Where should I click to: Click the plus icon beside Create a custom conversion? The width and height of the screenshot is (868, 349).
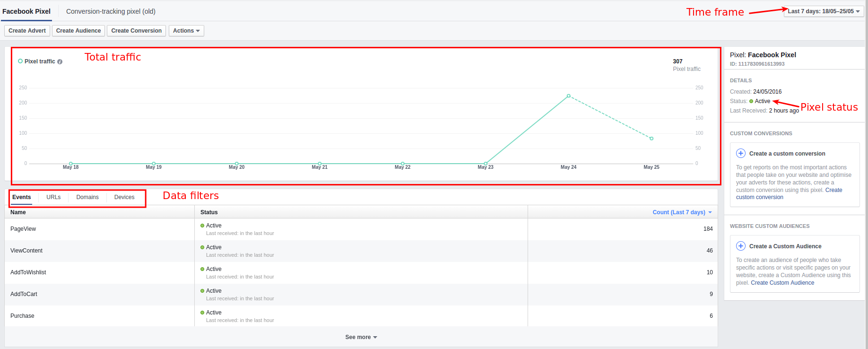point(741,153)
